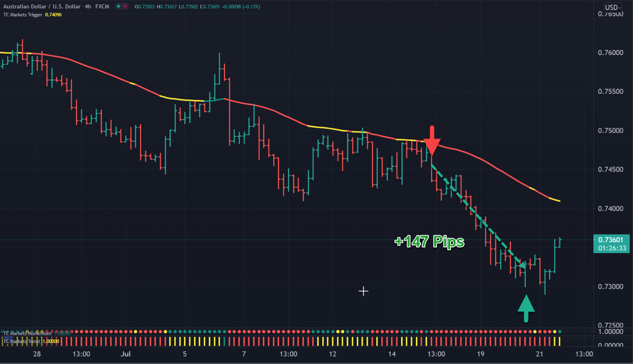Click the pink delayed-data wave icon
The image size is (633, 364).
coord(125,7)
